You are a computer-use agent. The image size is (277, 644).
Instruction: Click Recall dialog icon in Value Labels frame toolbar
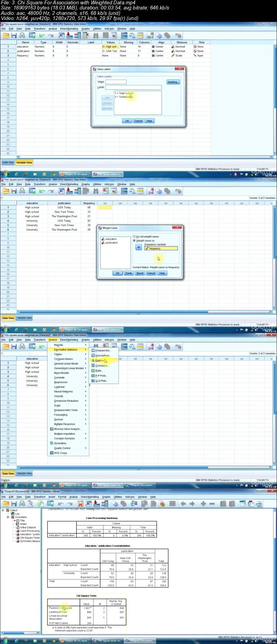[32, 35]
